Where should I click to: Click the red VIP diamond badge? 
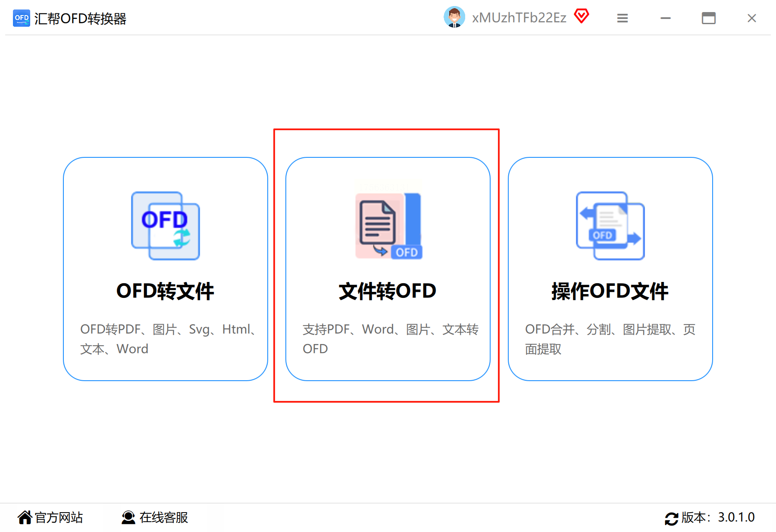[x=582, y=16]
